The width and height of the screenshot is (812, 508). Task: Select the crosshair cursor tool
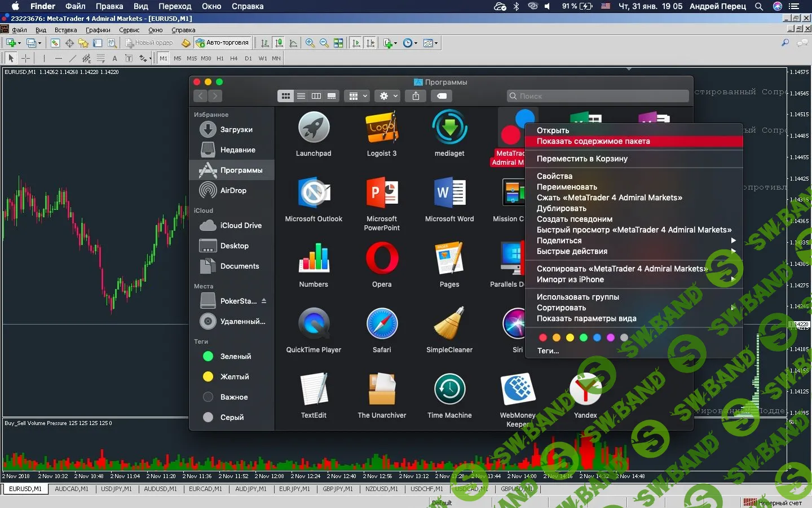coord(25,58)
